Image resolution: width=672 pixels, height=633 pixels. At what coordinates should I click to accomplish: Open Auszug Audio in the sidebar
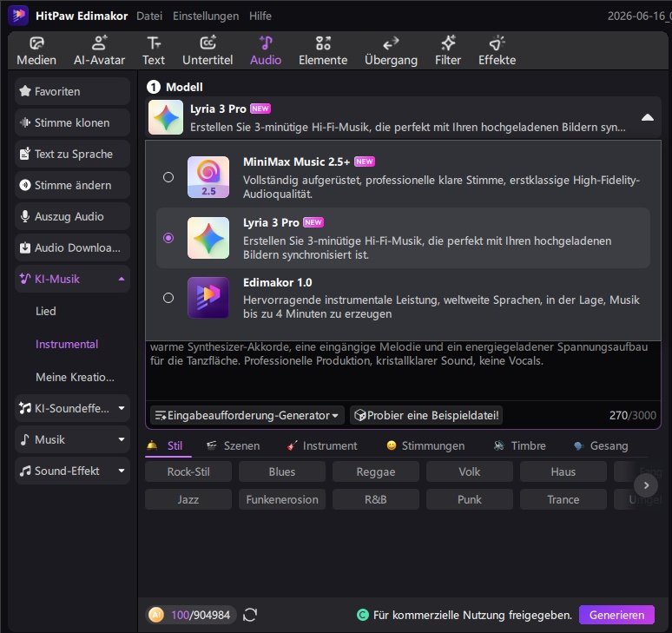coord(72,216)
